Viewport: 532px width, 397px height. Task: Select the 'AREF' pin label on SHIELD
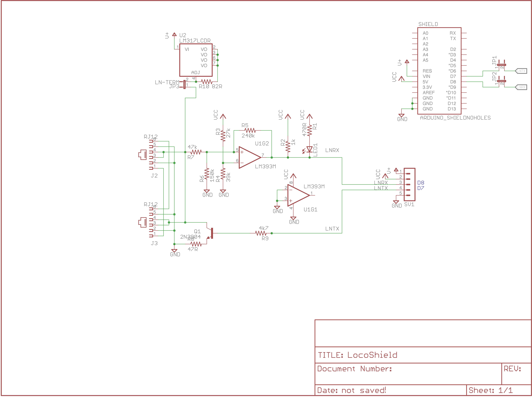click(x=429, y=93)
